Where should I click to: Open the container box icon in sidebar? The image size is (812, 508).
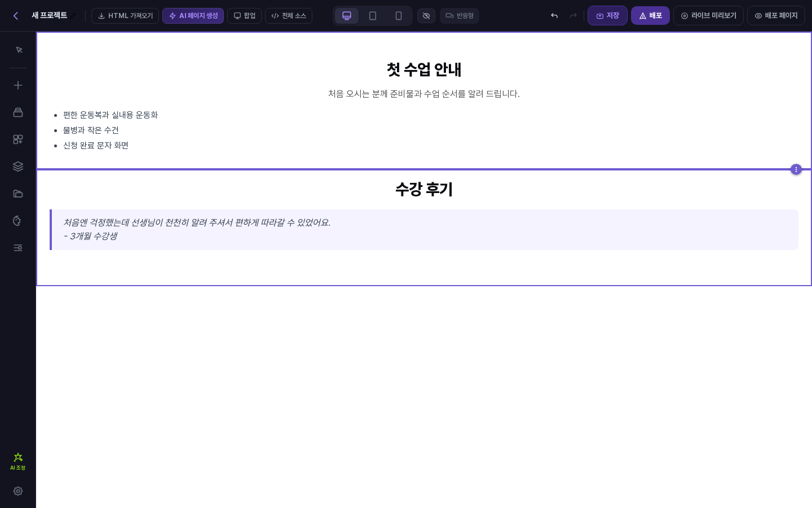[x=18, y=112]
